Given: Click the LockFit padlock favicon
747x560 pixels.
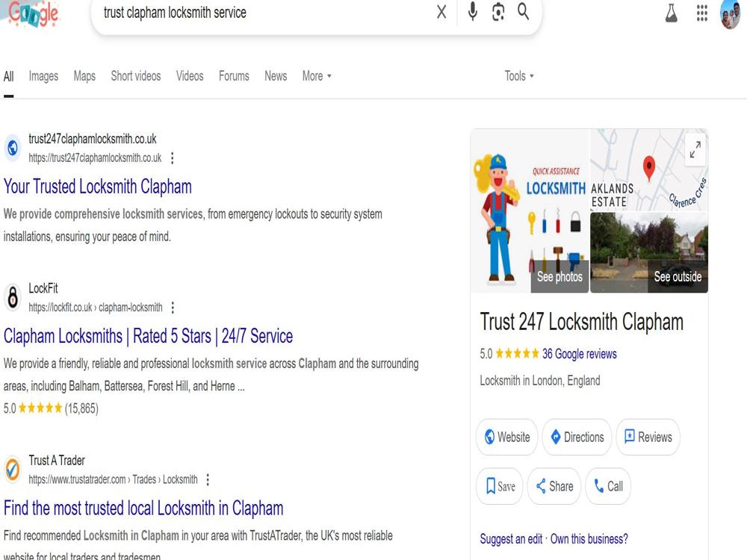Looking at the screenshot, I should click(13, 297).
